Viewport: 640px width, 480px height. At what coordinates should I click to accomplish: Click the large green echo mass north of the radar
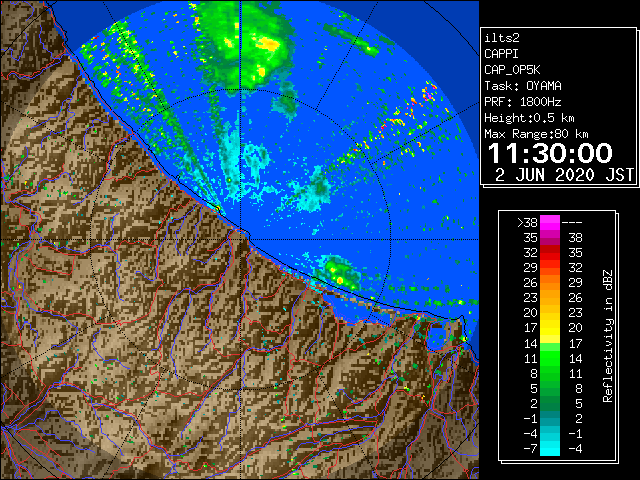(247, 47)
